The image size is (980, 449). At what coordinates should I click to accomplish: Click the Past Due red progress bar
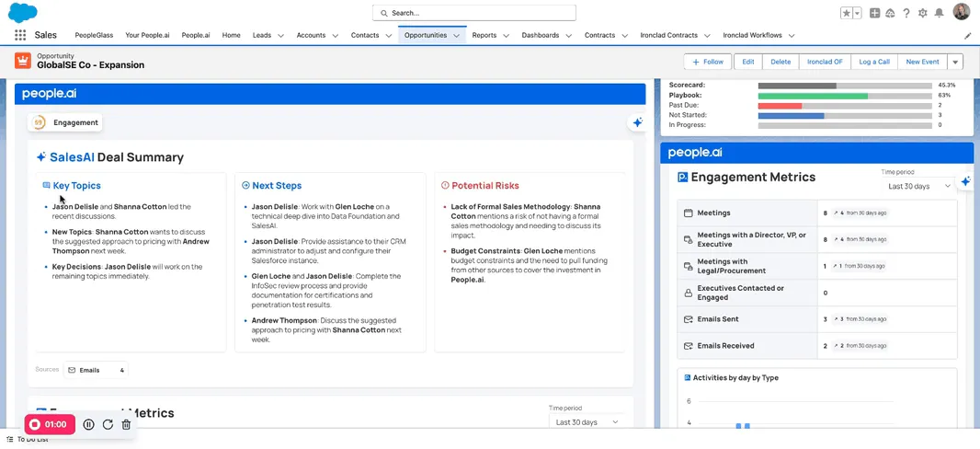(780, 106)
